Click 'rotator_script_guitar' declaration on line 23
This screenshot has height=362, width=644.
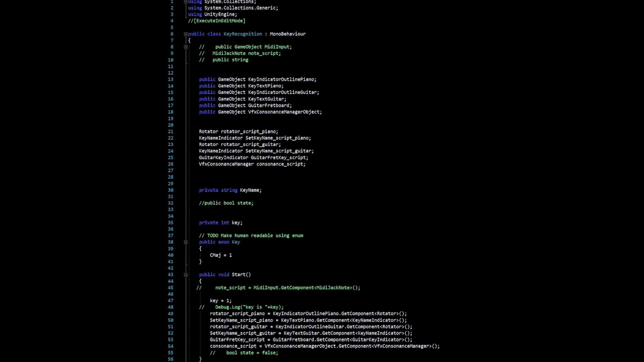tap(249, 144)
